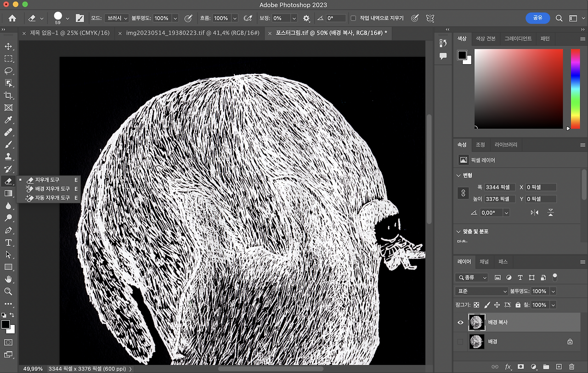588x373 pixels.
Task: Collapse the 변형 section
Action: coord(459,175)
